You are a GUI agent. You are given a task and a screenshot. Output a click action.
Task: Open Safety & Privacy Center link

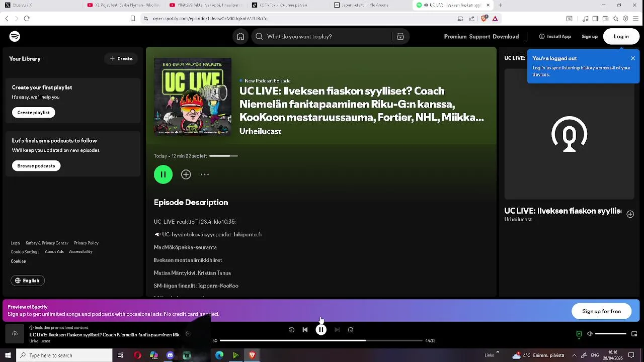(47, 243)
